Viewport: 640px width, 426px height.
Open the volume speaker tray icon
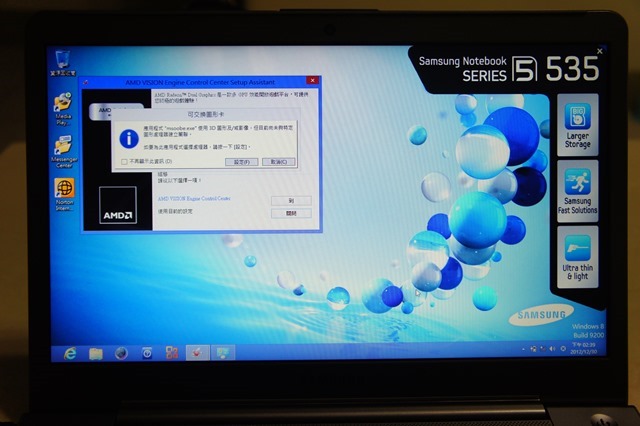[552, 349]
